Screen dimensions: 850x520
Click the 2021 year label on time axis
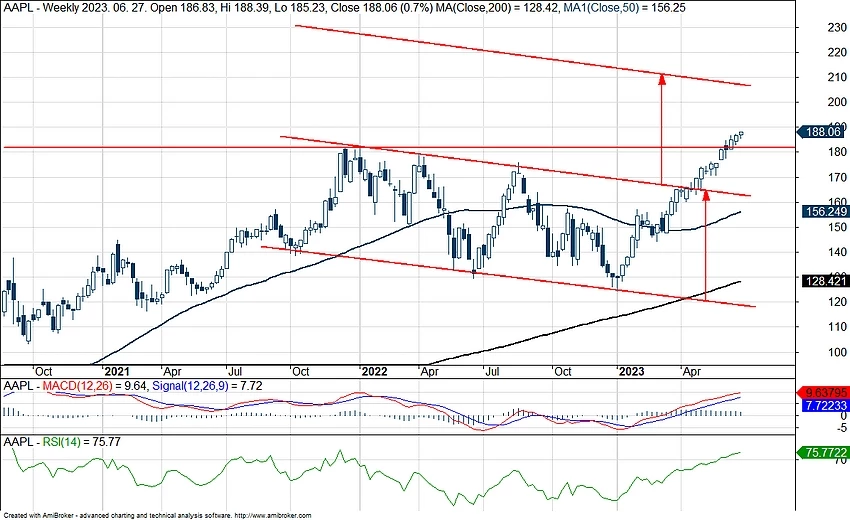tap(117, 371)
